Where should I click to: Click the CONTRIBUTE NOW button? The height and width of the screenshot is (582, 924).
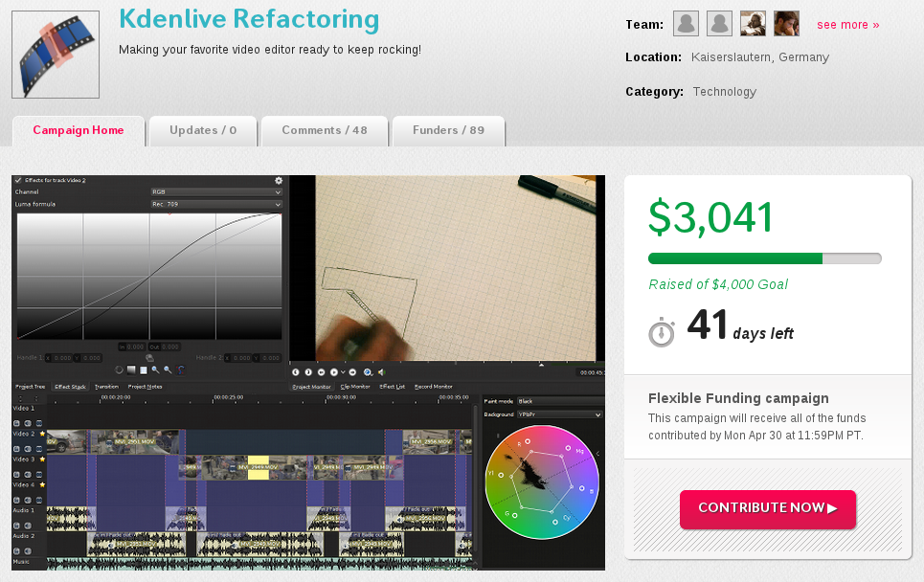768,508
